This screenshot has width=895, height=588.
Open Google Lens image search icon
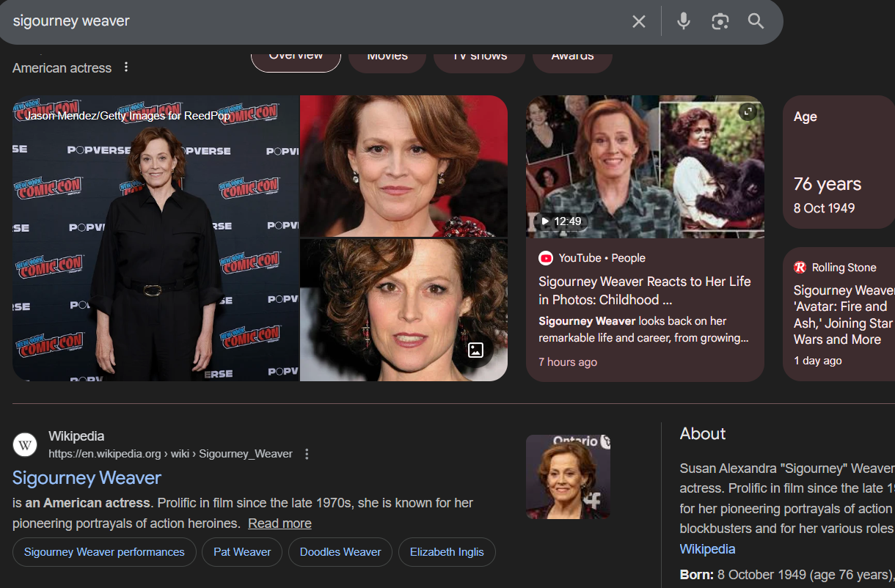pos(720,21)
